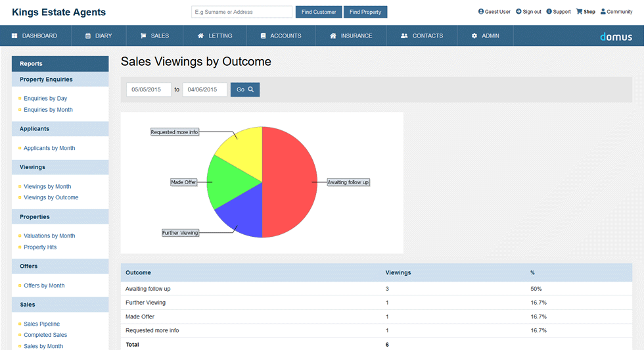
Task: Open the Sales Pipeline report link
Action: point(41,324)
